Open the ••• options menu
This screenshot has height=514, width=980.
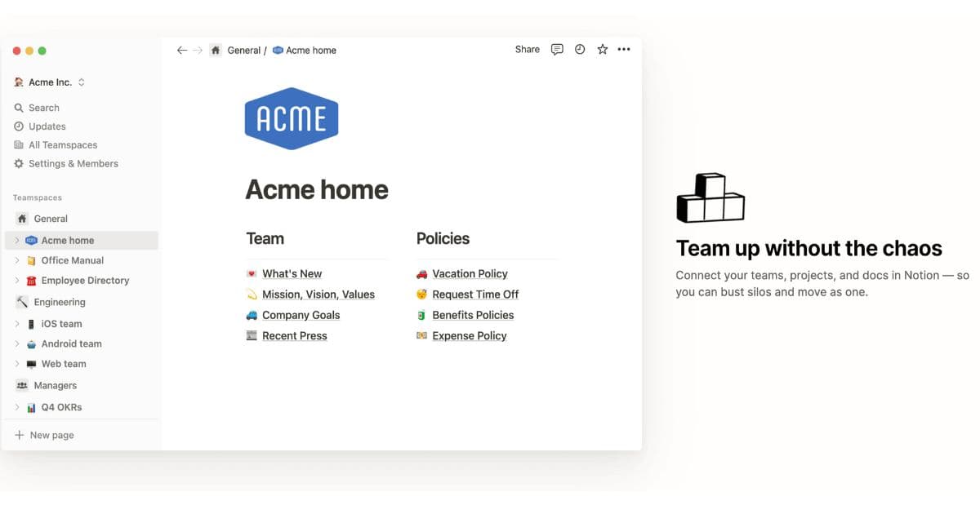pyautogui.click(x=624, y=50)
